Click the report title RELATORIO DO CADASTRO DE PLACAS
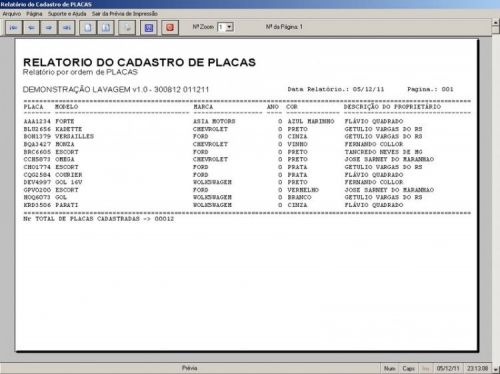The width and height of the screenshot is (500, 374). coord(139,62)
